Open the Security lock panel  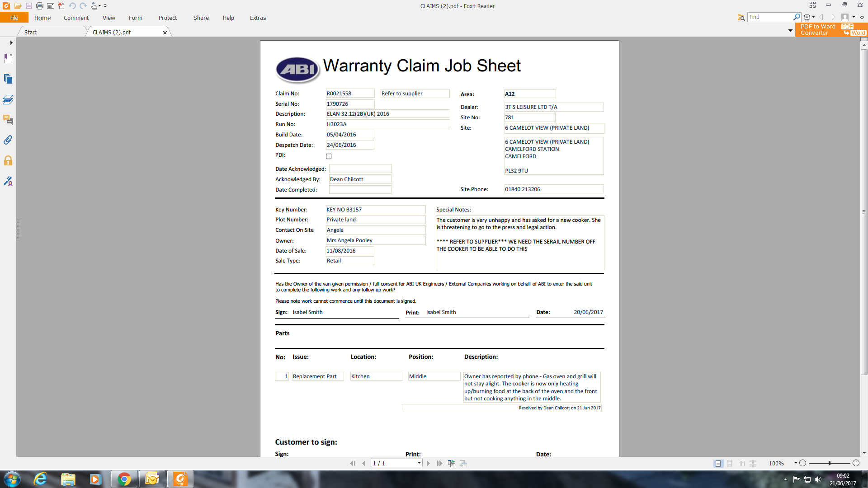point(8,160)
